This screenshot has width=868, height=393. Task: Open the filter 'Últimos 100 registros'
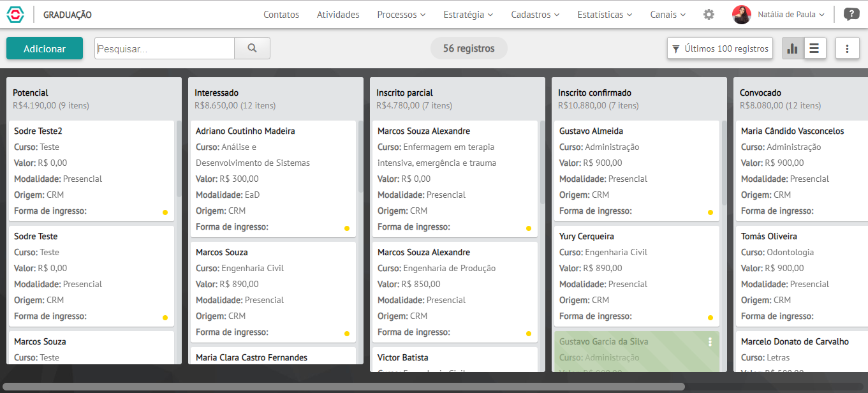(720, 48)
